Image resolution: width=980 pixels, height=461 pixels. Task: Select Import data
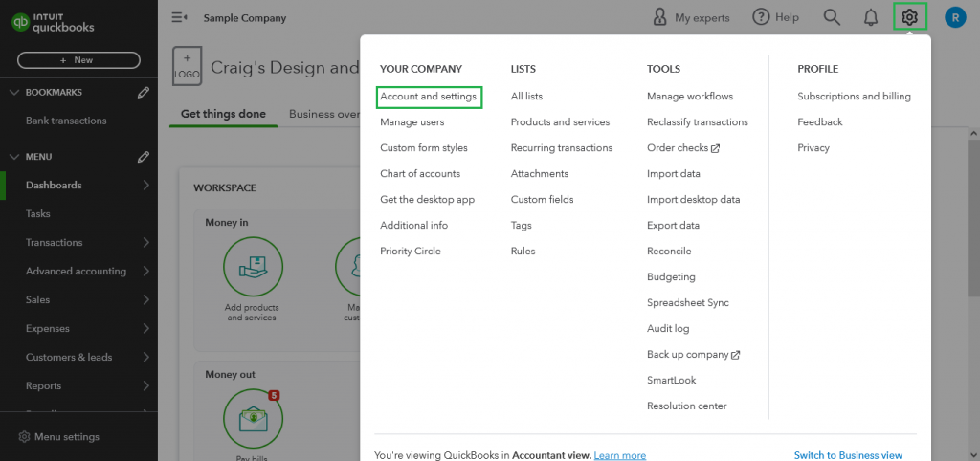(673, 174)
